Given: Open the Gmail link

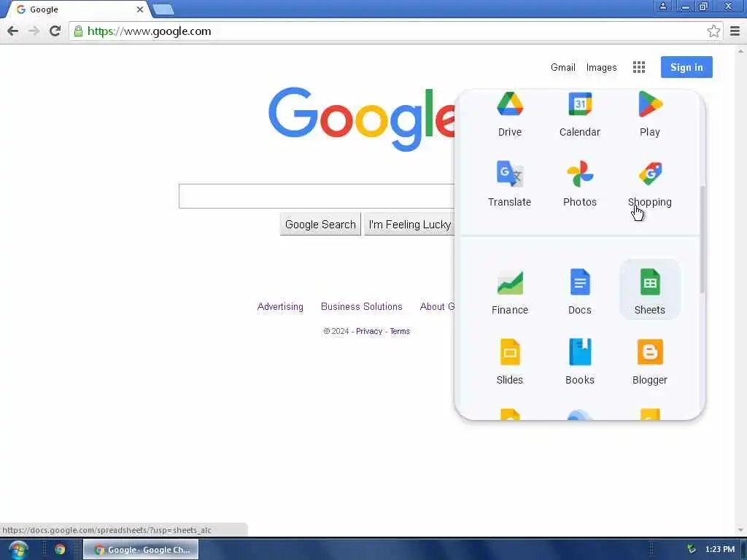Looking at the screenshot, I should click(x=562, y=68).
